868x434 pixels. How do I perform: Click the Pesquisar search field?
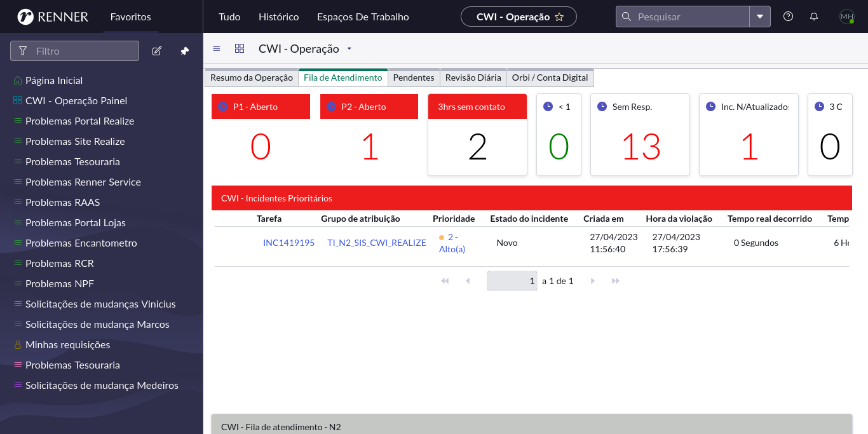(x=683, y=17)
